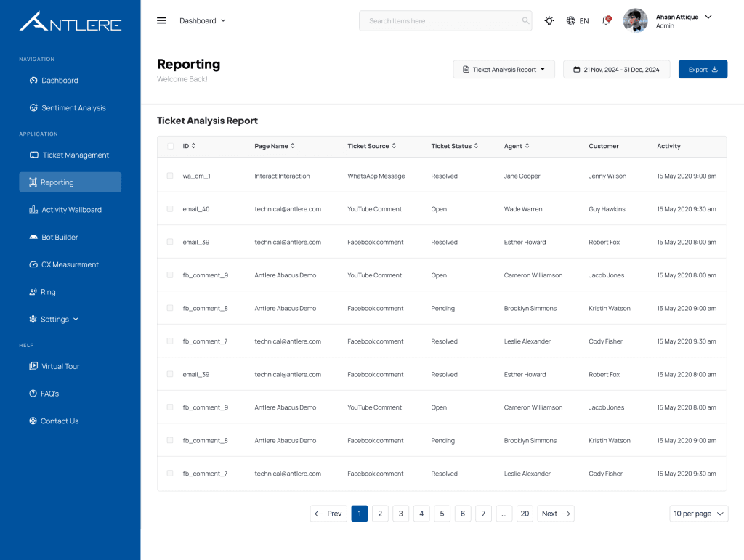Check the last fb_comment_7 row checkbox
This screenshot has height=560, width=744.
[170, 474]
